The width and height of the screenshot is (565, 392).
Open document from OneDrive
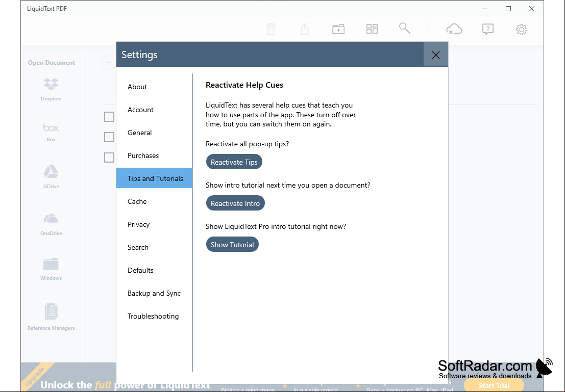51,224
